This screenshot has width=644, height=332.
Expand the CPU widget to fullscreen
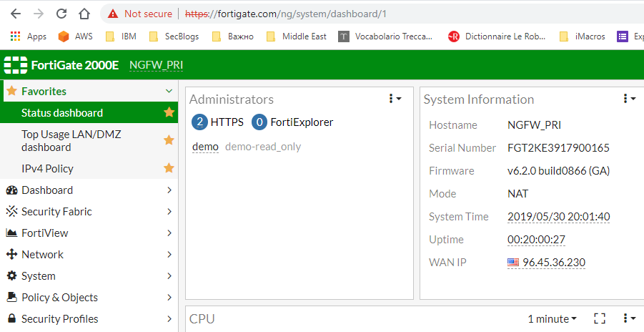point(600,318)
